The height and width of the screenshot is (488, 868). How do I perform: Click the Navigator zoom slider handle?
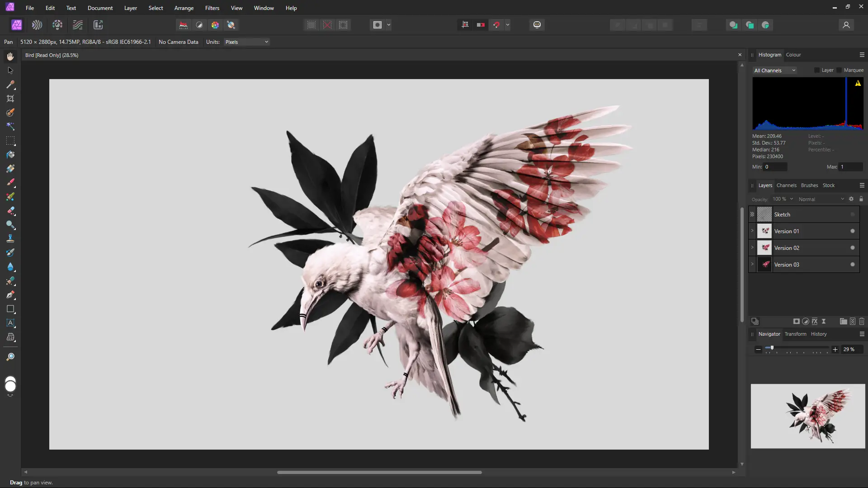coord(772,347)
